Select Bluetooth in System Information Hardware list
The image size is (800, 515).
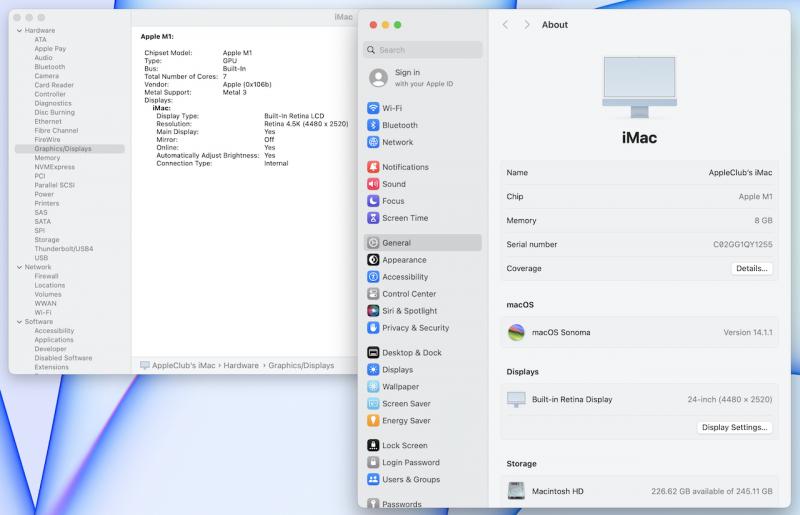[49, 67]
